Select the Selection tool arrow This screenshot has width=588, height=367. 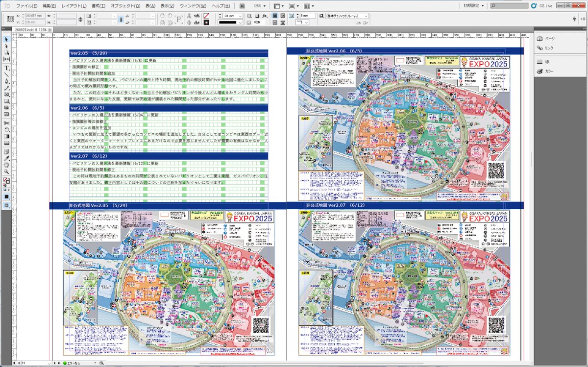tap(6, 39)
